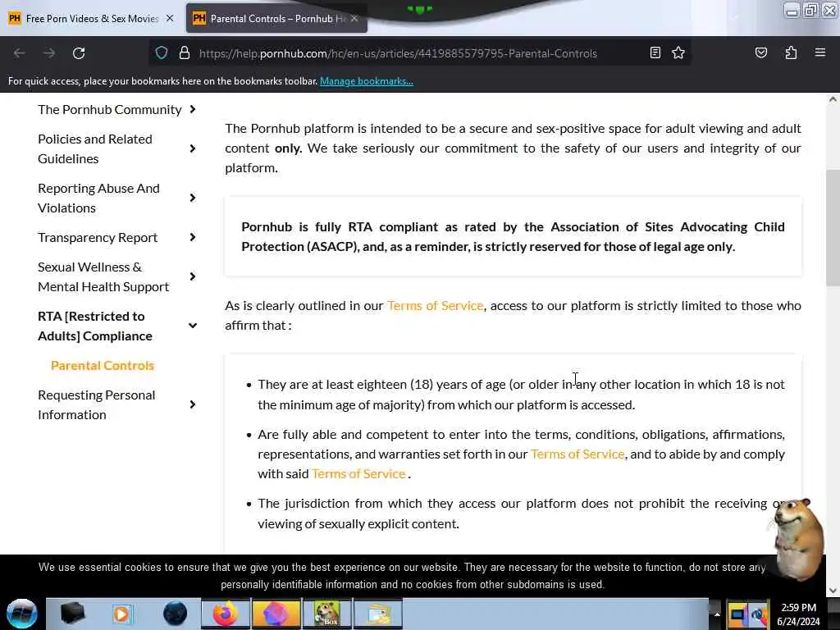Bookmark this page with star icon
The image size is (840, 630).
pyautogui.click(x=678, y=52)
